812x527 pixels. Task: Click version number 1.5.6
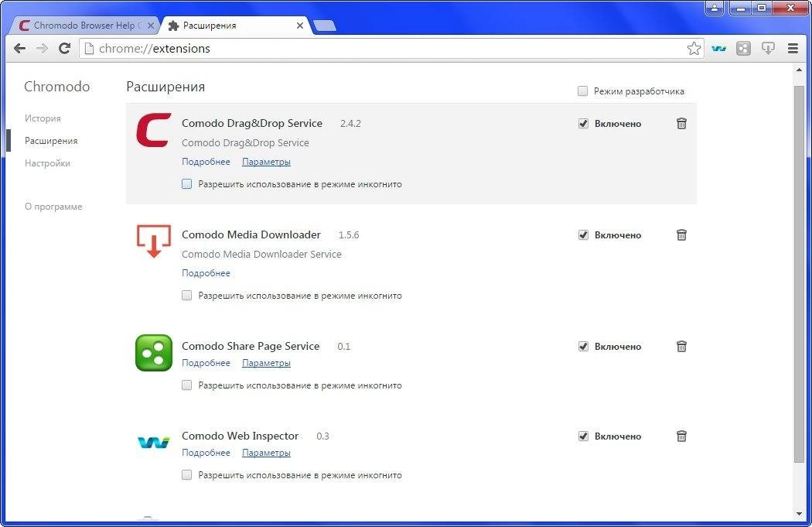coord(349,234)
